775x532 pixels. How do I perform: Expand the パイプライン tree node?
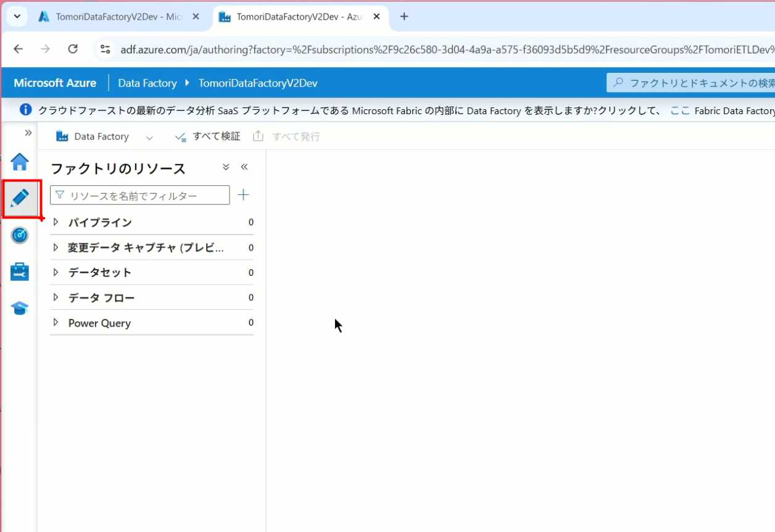click(56, 222)
